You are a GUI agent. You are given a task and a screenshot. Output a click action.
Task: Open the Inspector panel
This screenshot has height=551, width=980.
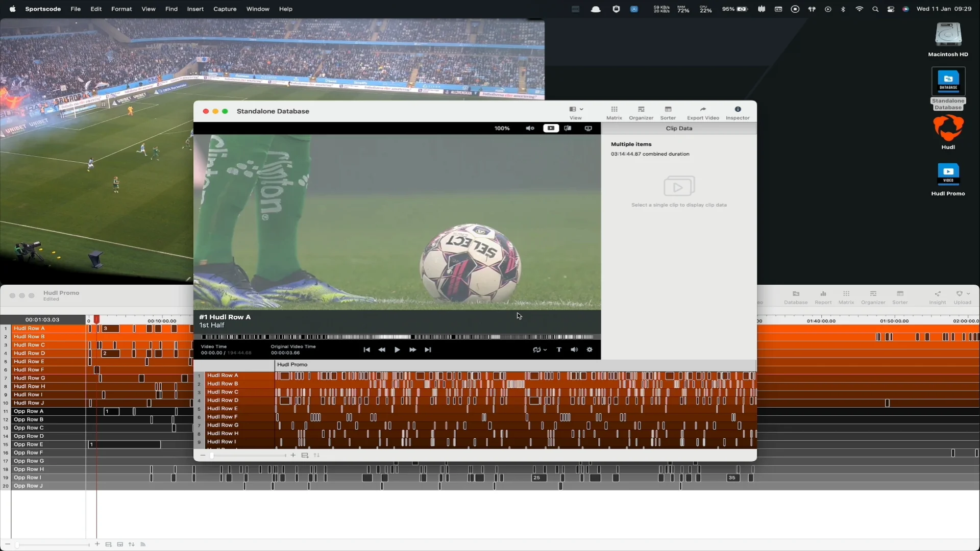click(x=738, y=112)
